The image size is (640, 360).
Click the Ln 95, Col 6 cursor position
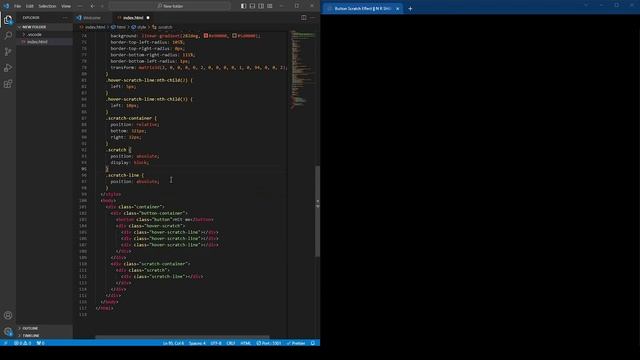[173, 343]
